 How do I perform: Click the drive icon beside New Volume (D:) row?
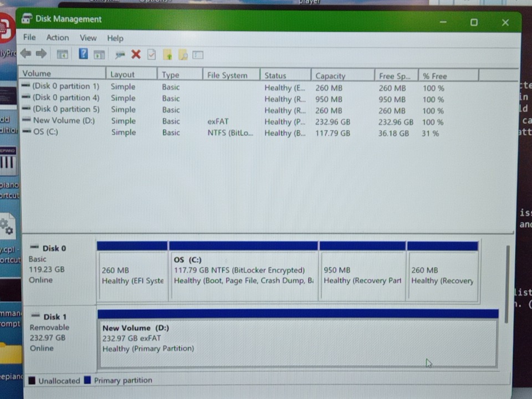click(27, 120)
